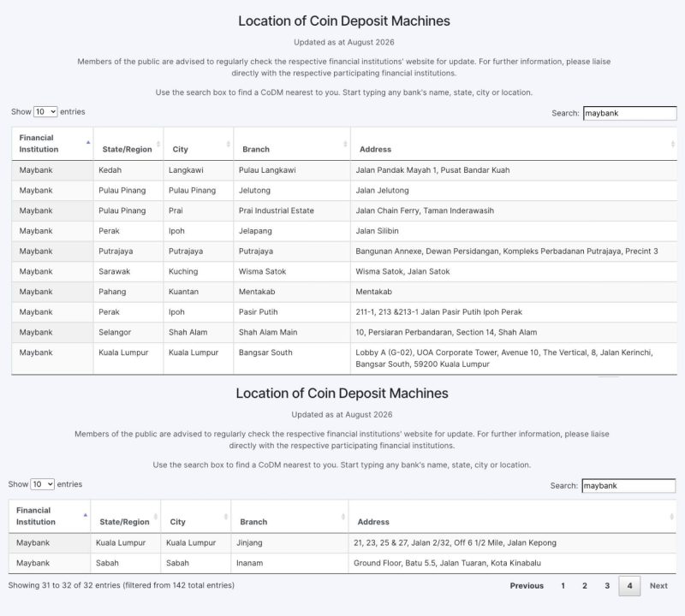This screenshot has width=685, height=616.
Task: Click the Sarawak state cell
Action: [128, 271]
